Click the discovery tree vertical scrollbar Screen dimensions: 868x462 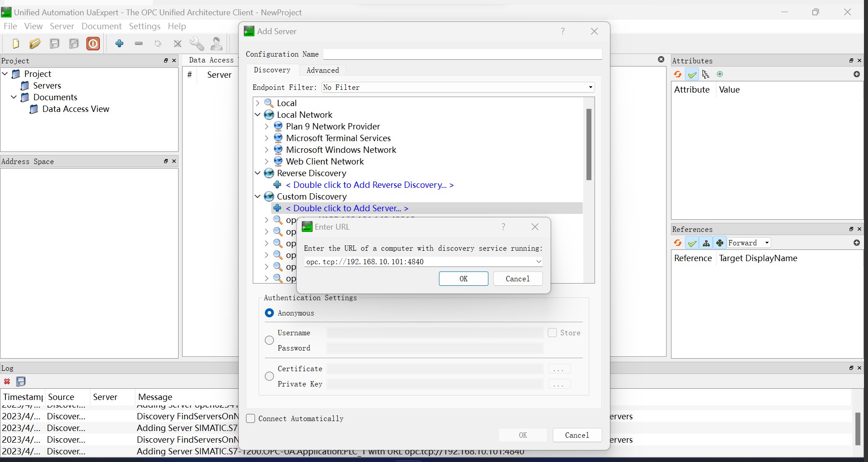pos(589,144)
